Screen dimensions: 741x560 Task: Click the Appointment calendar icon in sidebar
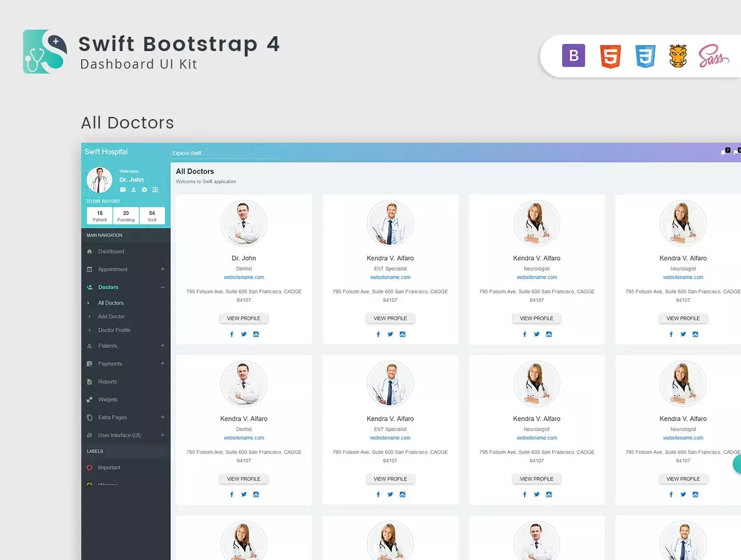tap(89, 269)
